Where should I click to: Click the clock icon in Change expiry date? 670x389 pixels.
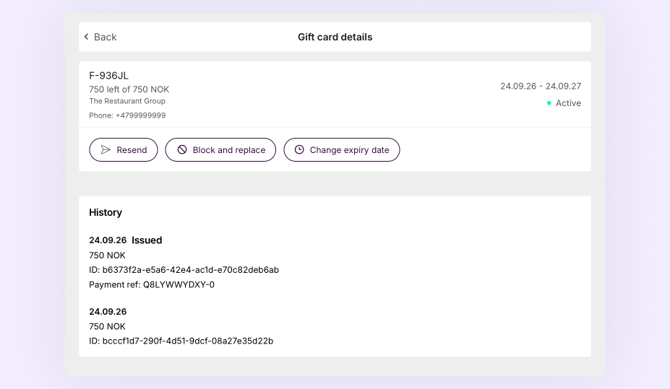299,150
